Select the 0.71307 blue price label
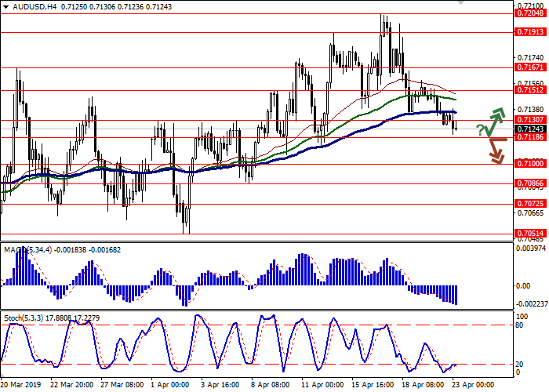549x392 pixels. pyautogui.click(x=529, y=120)
